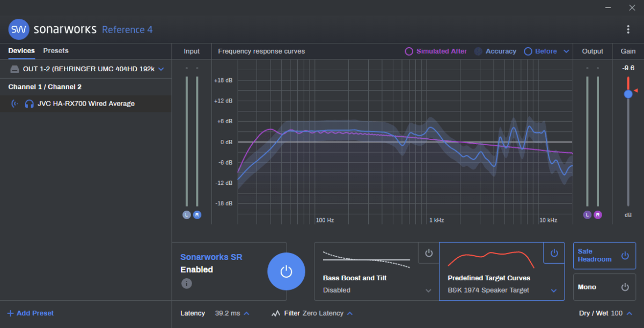Close the Reference 4 window
This screenshot has width=644, height=328.
[x=632, y=8]
